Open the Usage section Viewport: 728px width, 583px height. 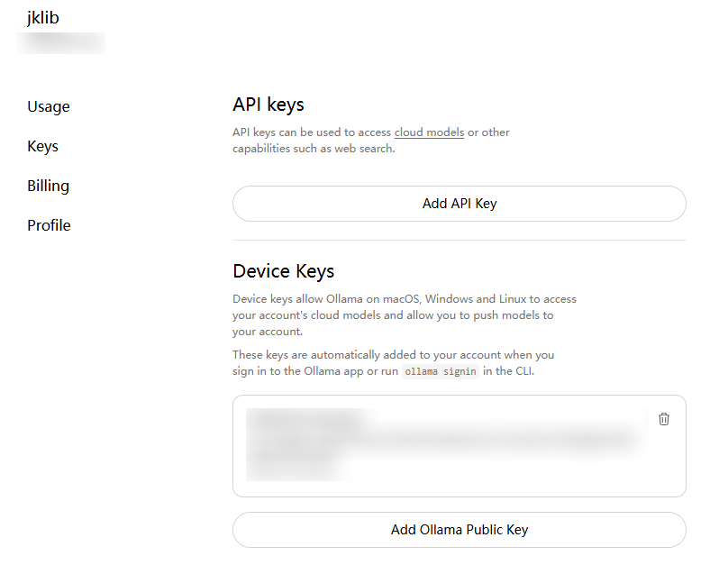pos(49,106)
